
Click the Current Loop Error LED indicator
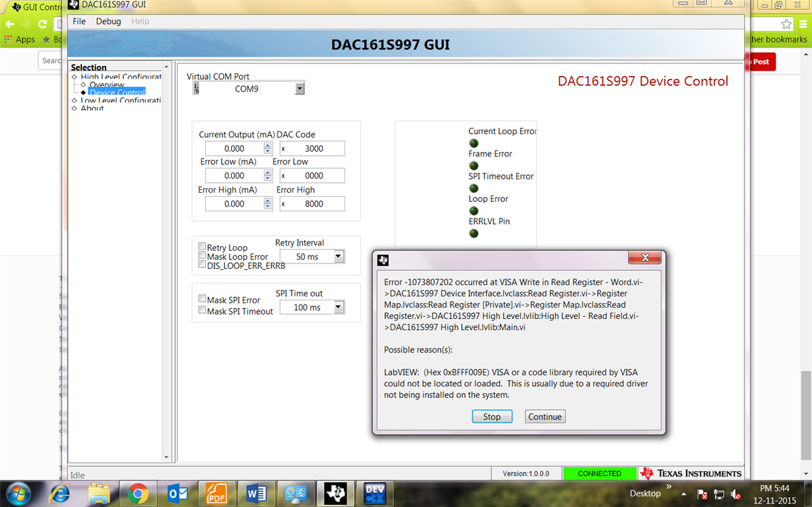click(x=473, y=143)
